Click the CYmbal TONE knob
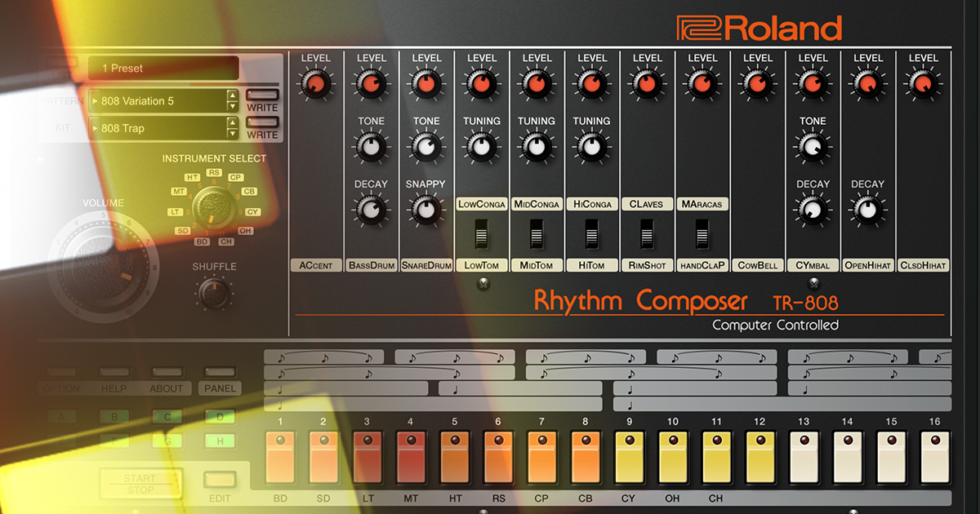The height and width of the screenshot is (514, 980). coord(813,147)
